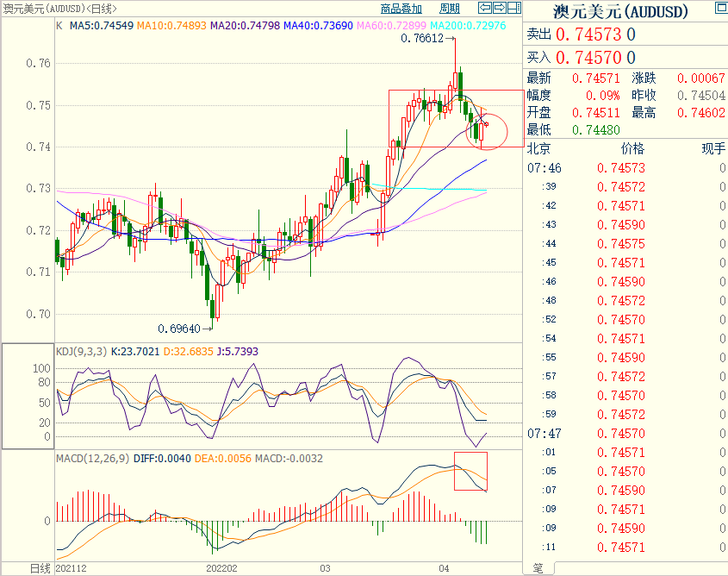Click the 涨跌 change value 0.00067
The width and height of the screenshot is (728, 576).
point(701,78)
